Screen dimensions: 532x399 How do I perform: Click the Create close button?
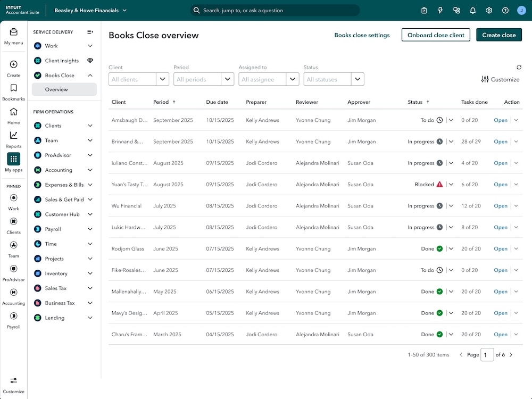(498, 35)
